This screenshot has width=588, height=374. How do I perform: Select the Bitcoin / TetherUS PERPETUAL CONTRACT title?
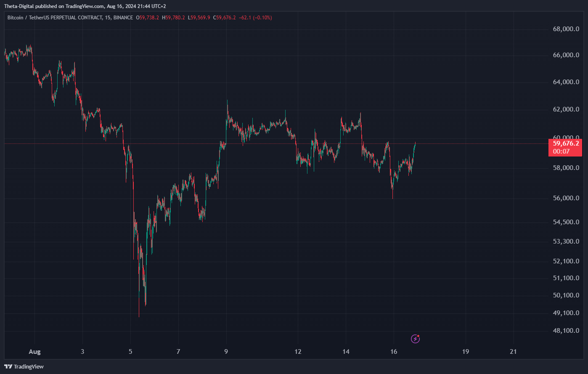pos(55,18)
